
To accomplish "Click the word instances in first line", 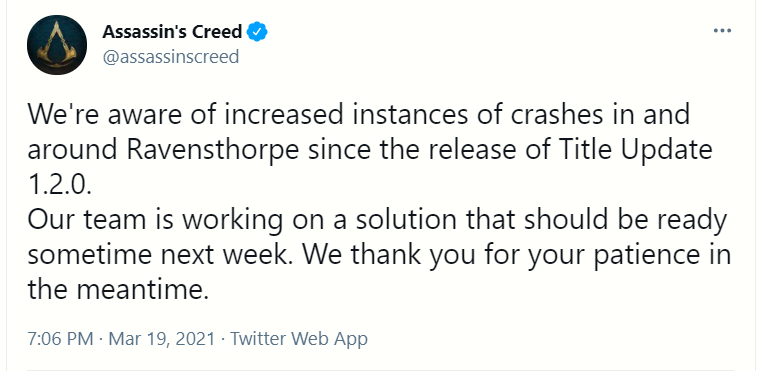I will [x=406, y=115].
